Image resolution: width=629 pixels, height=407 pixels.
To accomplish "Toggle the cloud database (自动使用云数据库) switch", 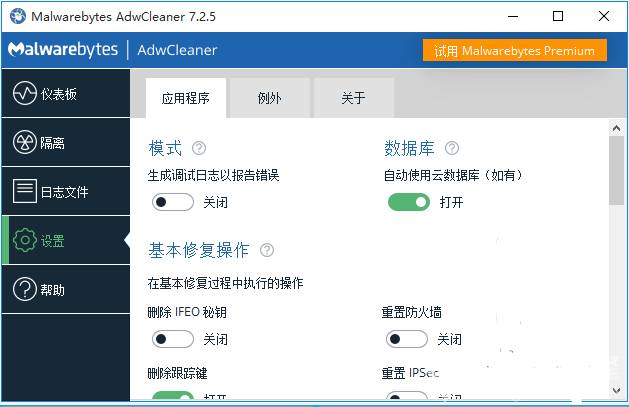I will [x=409, y=202].
